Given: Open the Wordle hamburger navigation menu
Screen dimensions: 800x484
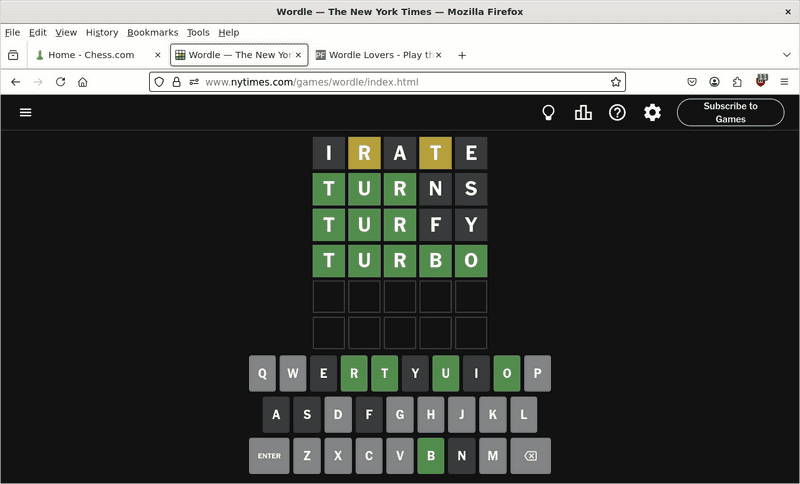Looking at the screenshot, I should 26,112.
